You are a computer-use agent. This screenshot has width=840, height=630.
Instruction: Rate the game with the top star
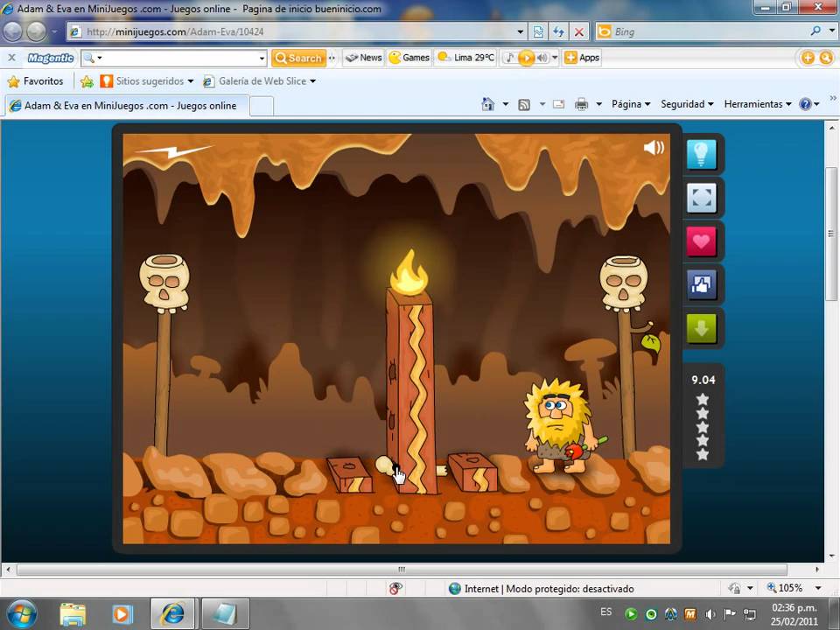pyautogui.click(x=703, y=399)
